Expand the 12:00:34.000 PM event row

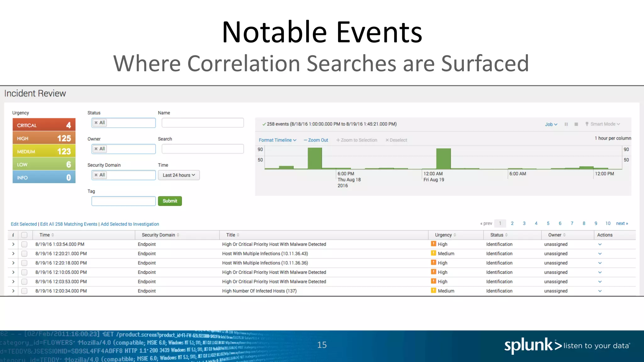click(x=13, y=291)
